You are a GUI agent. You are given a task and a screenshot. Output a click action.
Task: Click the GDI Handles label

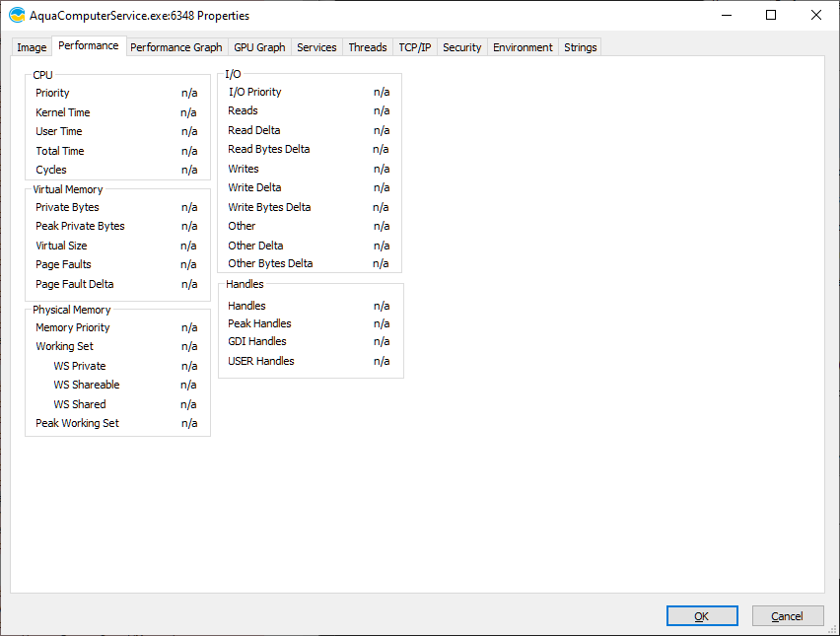coord(257,341)
